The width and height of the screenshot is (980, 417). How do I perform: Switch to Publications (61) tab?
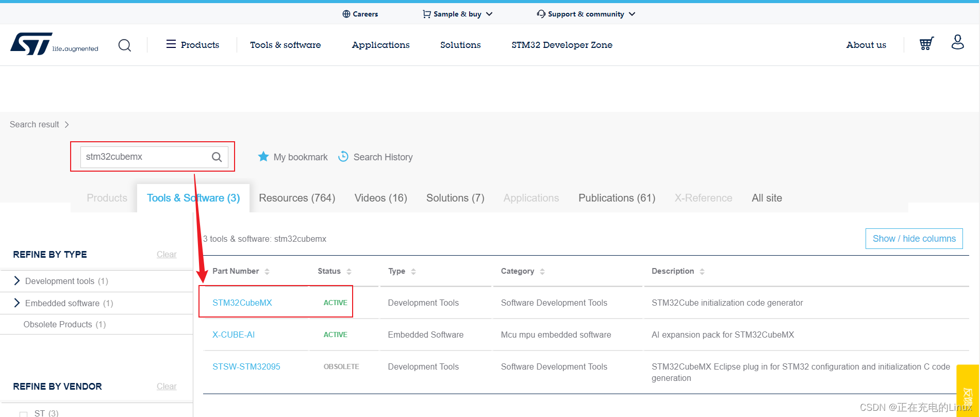click(617, 198)
